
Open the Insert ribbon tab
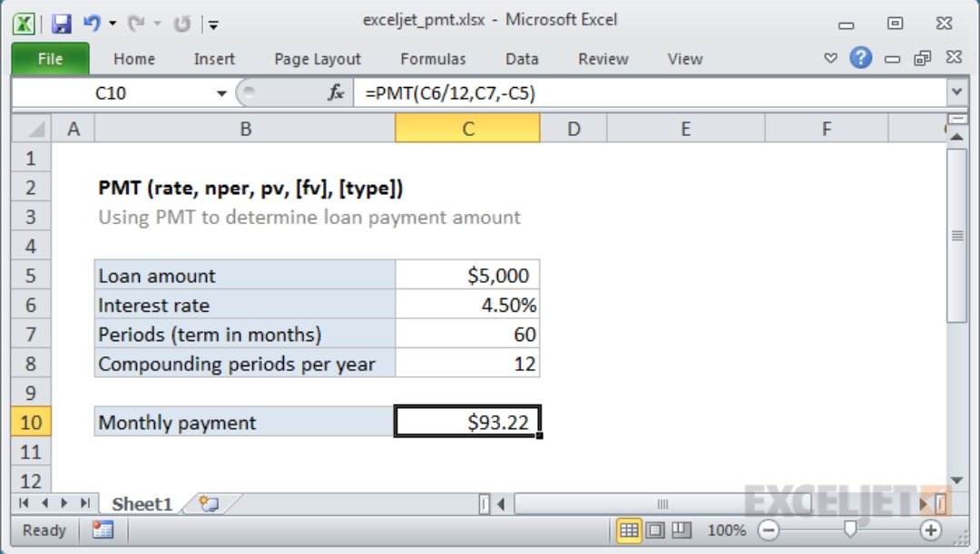coord(214,59)
